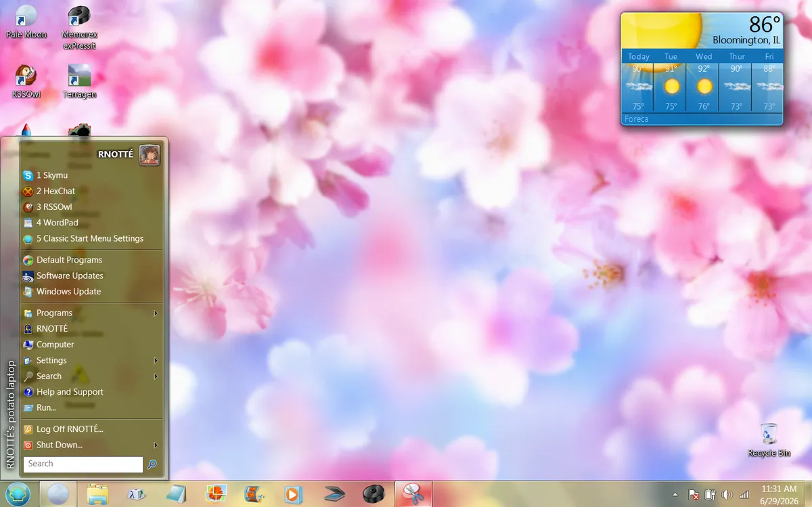Screen dimensions: 812x507
Task: Open Pale Moon from the taskbar
Action: click(x=58, y=494)
